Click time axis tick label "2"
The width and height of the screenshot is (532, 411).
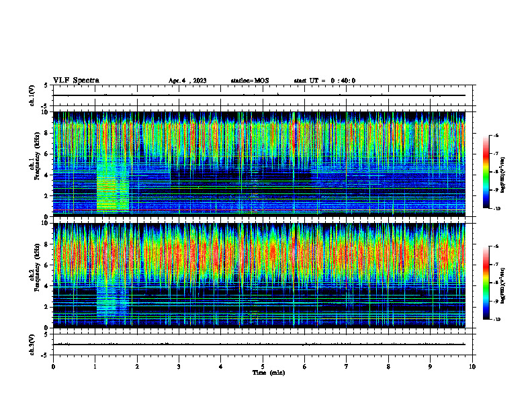click(x=137, y=367)
